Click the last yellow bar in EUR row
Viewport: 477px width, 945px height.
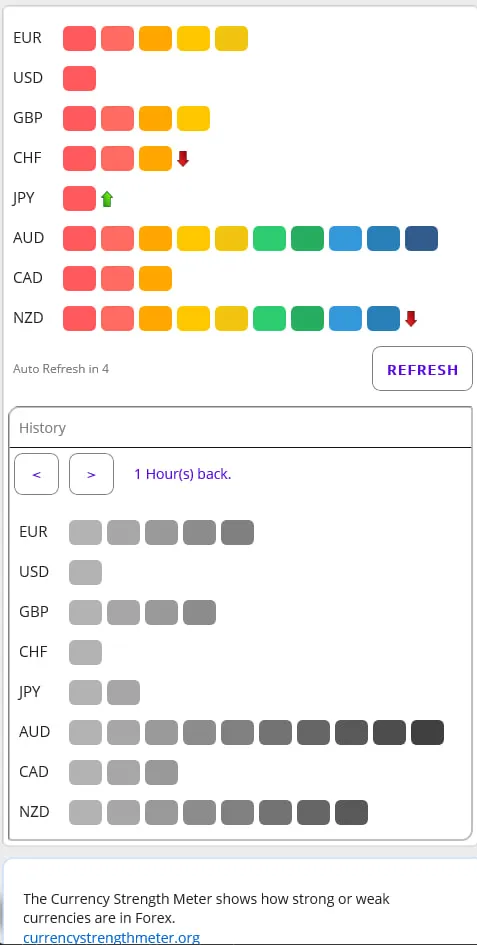click(232, 39)
